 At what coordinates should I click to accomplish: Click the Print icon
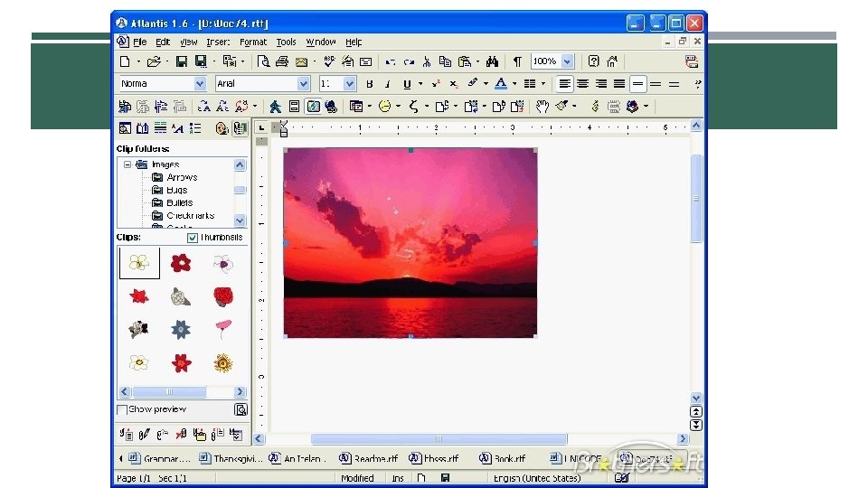282,61
